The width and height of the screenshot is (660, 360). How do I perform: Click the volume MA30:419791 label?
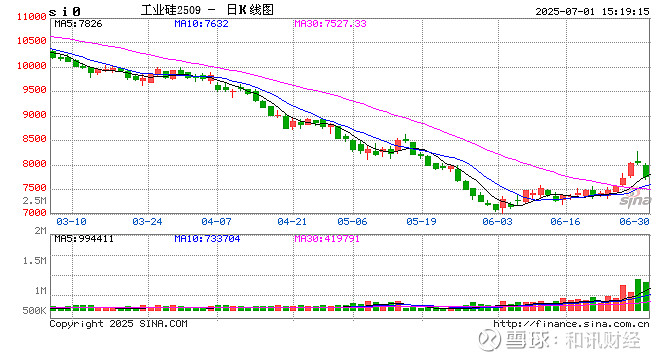point(327,239)
